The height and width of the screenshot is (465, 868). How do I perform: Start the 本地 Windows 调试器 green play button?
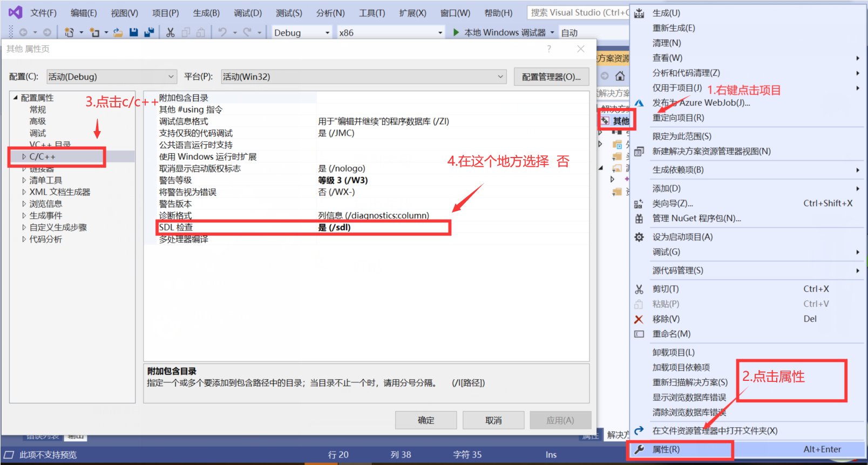(456, 32)
